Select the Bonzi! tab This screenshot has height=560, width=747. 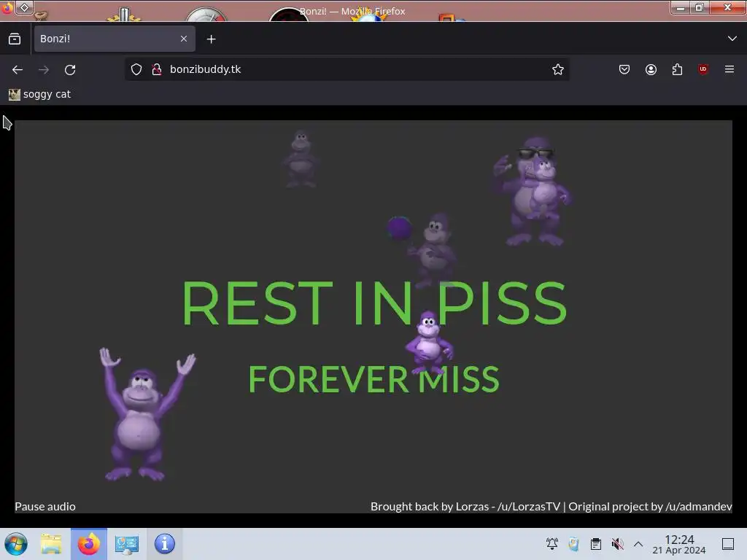point(115,39)
